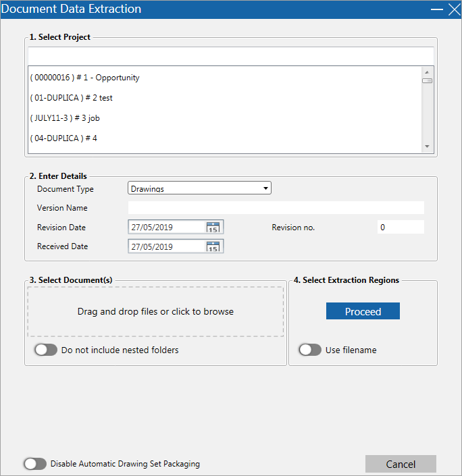Click project list scroll down arrow

(x=427, y=147)
